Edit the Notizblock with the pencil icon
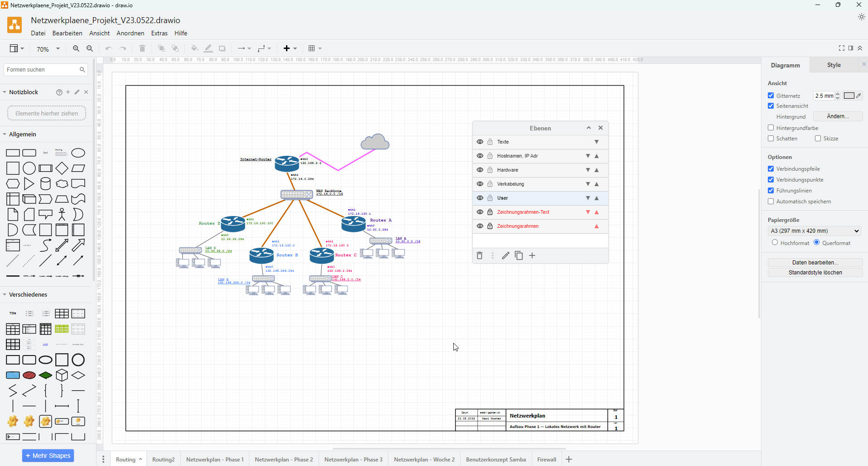This screenshot has height=466, width=868. 77,92
